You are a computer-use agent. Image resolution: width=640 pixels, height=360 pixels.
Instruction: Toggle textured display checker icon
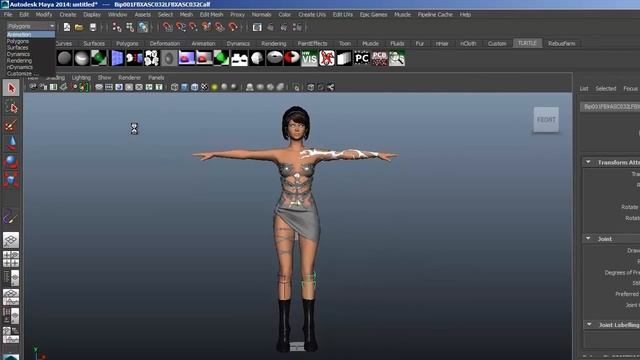click(204, 87)
